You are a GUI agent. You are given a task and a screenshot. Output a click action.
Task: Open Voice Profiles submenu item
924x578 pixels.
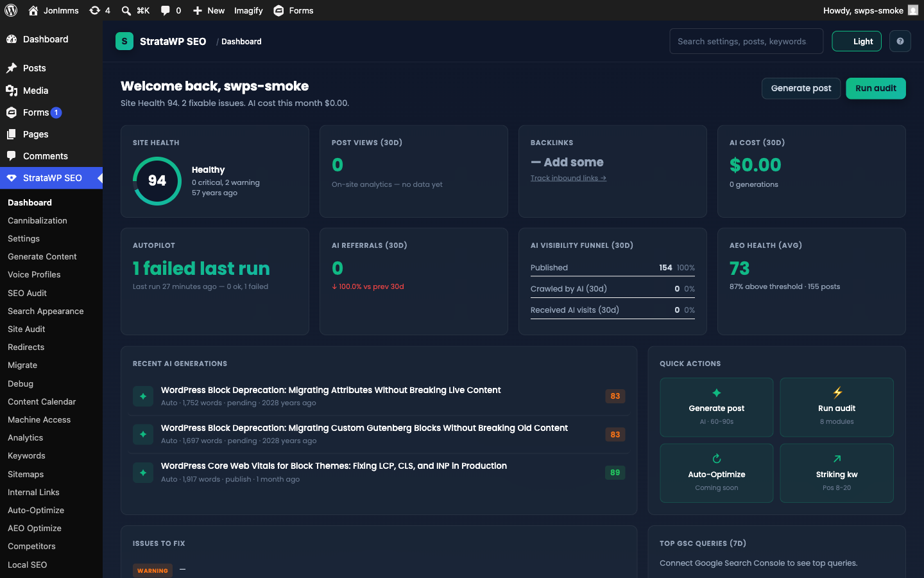pyautogui.click(x=34, y=274)
